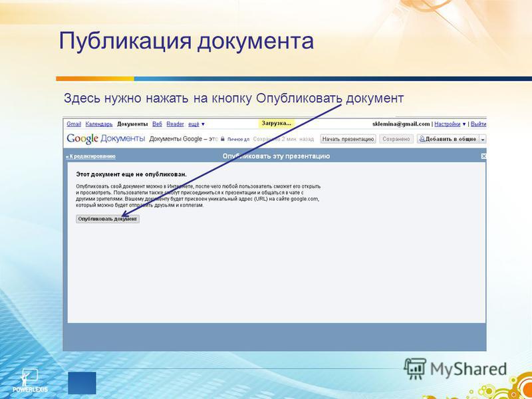
Task: Click the Выйти sign-out link
Action: pyautogui.click(x=479, y=124)
